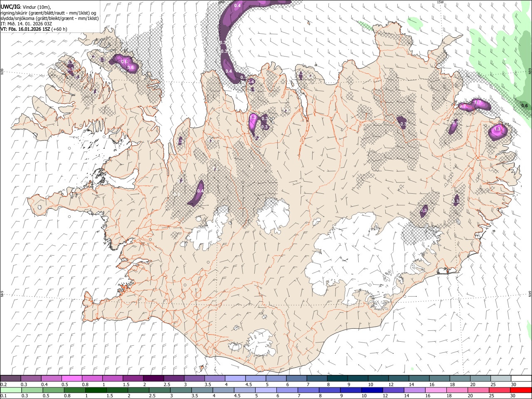Pick the dark teal swatch above upper-row 8
The height and width of the screenshot is (399, 532).
[337, 379]
